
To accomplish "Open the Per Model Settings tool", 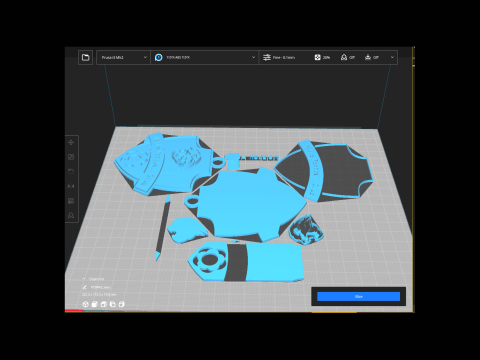I will point(71,201).
